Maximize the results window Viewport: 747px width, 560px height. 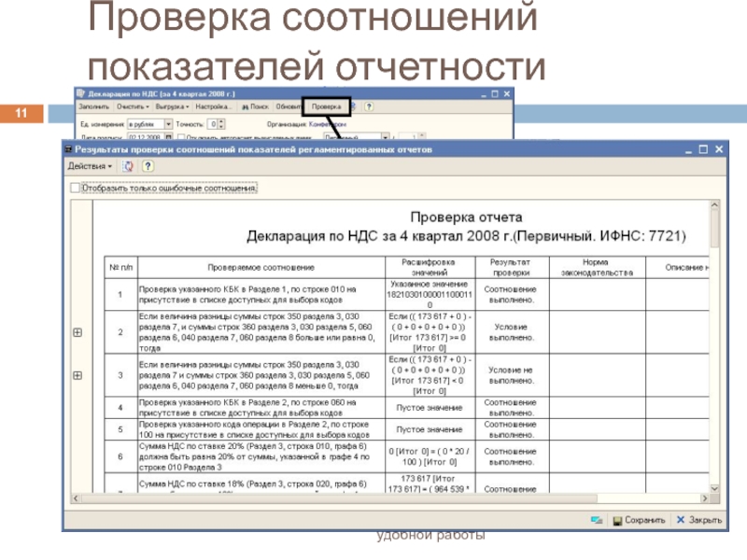703,149
